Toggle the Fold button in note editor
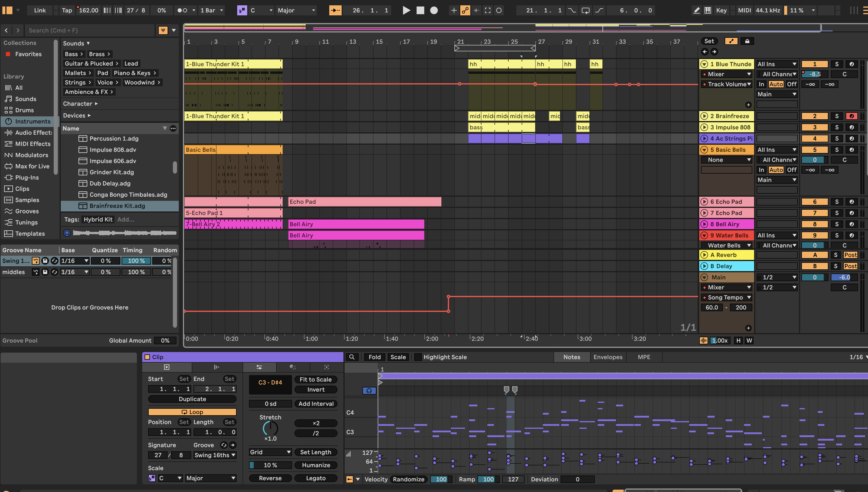The height and width of the screenshot is (492, 868). click(x=375, y=357)
